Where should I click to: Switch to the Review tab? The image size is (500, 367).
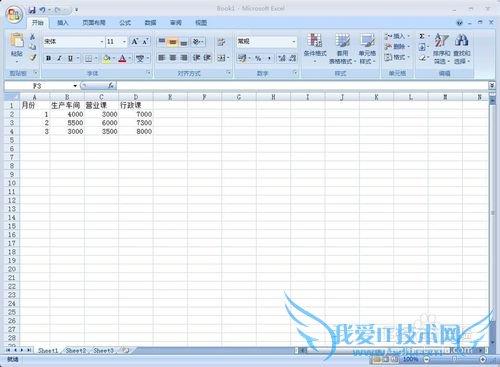pos(176,23)
